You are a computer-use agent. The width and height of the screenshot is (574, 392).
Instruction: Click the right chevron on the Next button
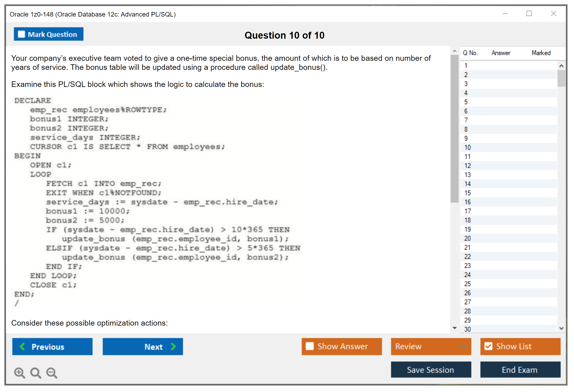[x=173, y=346]
